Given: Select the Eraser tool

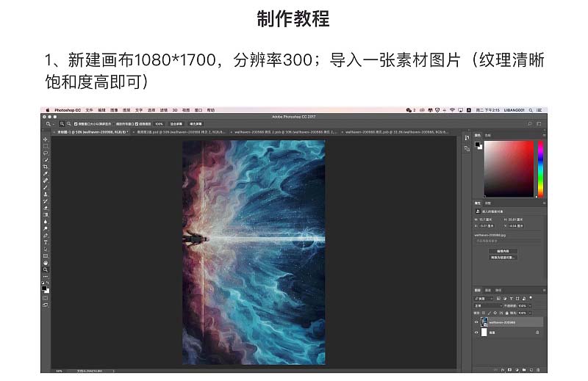Looking at the screenshot, I should 46,208.
